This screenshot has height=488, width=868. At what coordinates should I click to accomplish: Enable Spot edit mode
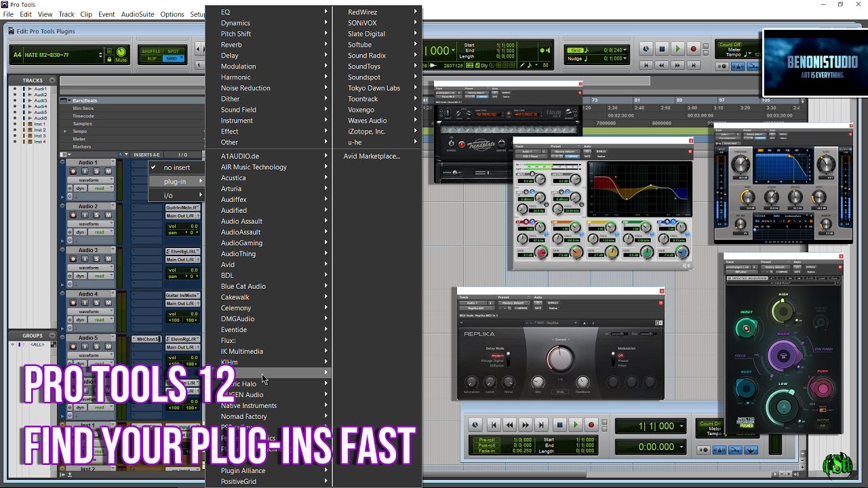coord(174,51)
